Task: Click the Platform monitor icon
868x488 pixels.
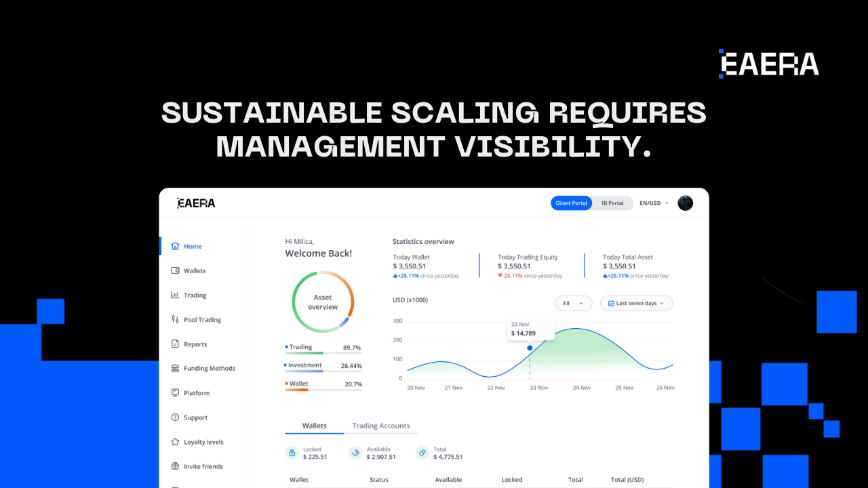Action: coord(176,392)
